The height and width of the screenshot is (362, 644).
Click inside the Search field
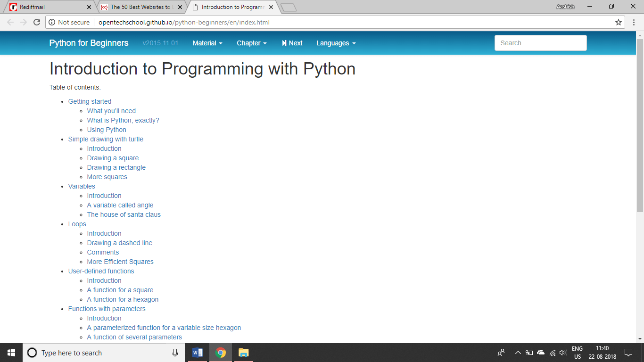pos(540,42)
